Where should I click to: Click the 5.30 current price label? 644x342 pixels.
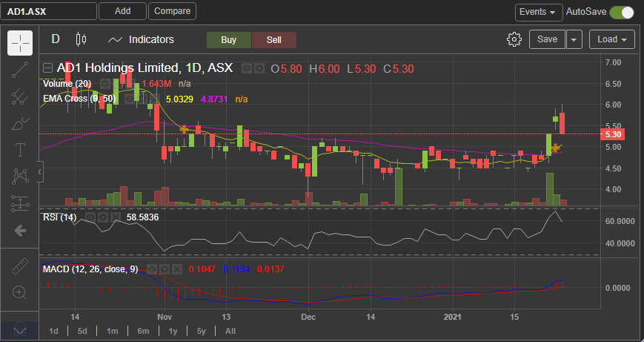(x=612, y=134)
